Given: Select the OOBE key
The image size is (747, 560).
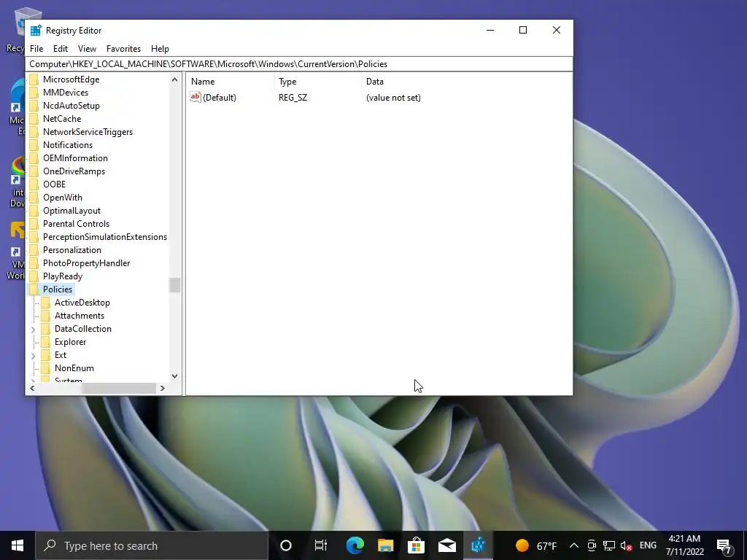Looking at the screenshot, I should pos(54,184).
